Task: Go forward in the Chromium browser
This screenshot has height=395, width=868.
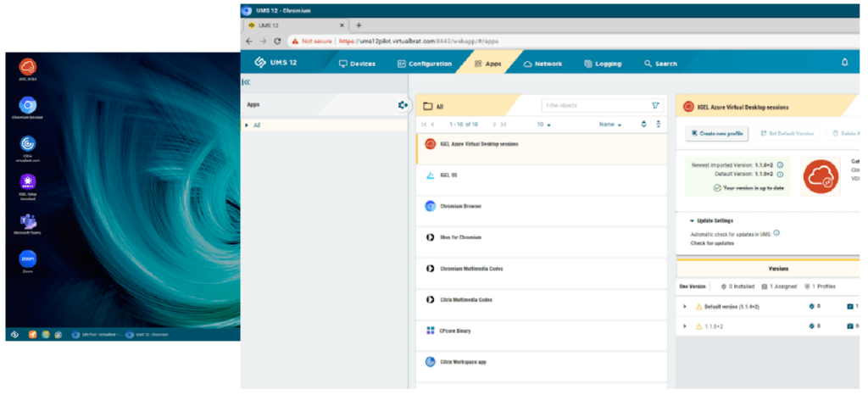Action: (263, 41)
